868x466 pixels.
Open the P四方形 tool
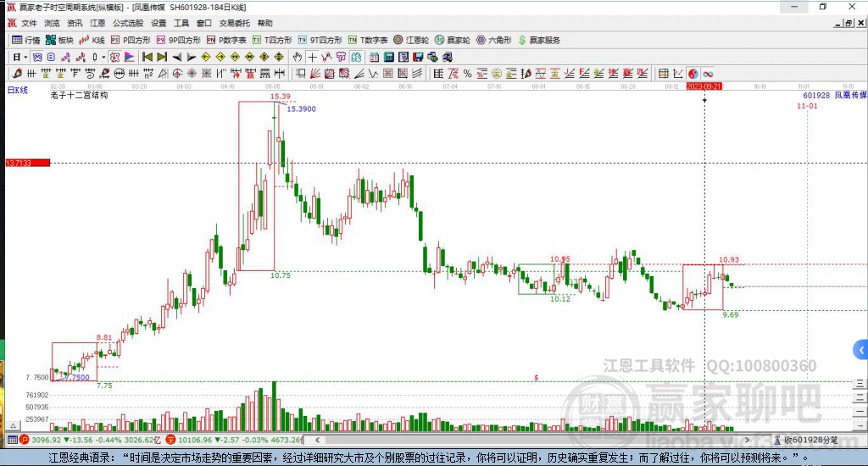131,40
